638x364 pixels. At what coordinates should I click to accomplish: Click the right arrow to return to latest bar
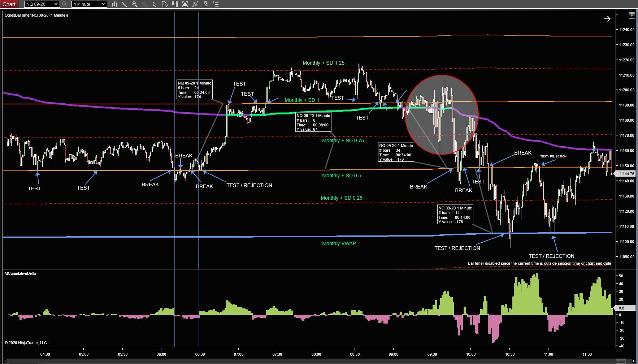[607, 19]
